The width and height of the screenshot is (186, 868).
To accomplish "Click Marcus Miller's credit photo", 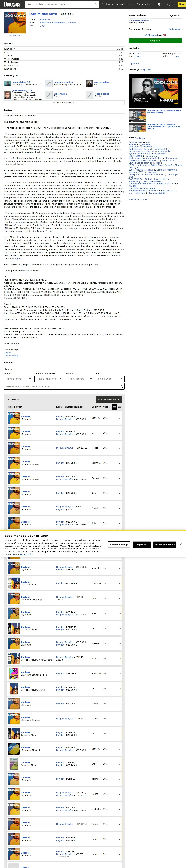I will tap(90, 83).
